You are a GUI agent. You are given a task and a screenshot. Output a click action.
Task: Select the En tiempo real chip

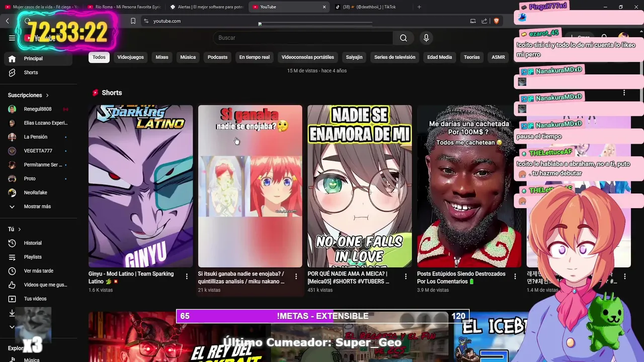(x=255, y=57)
